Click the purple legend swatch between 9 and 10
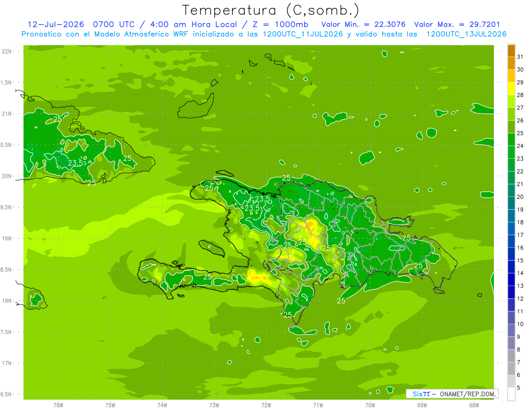Image resolution: width=532 pixels, height=411 pixels. [511, 331]
